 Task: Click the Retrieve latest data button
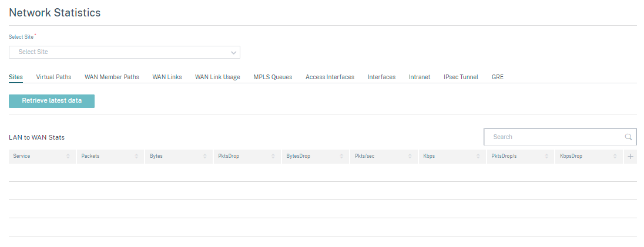tap(52, 101)
